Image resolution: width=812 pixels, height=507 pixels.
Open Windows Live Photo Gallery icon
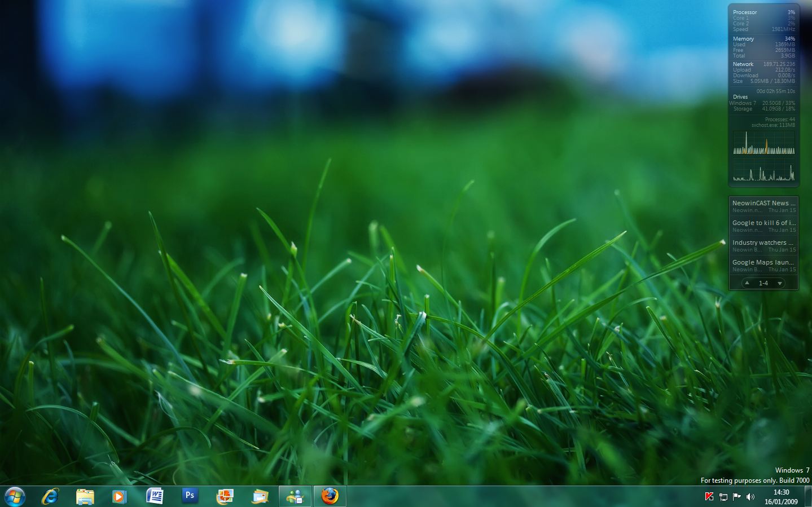pyautogui.click(x=225, y=496)
